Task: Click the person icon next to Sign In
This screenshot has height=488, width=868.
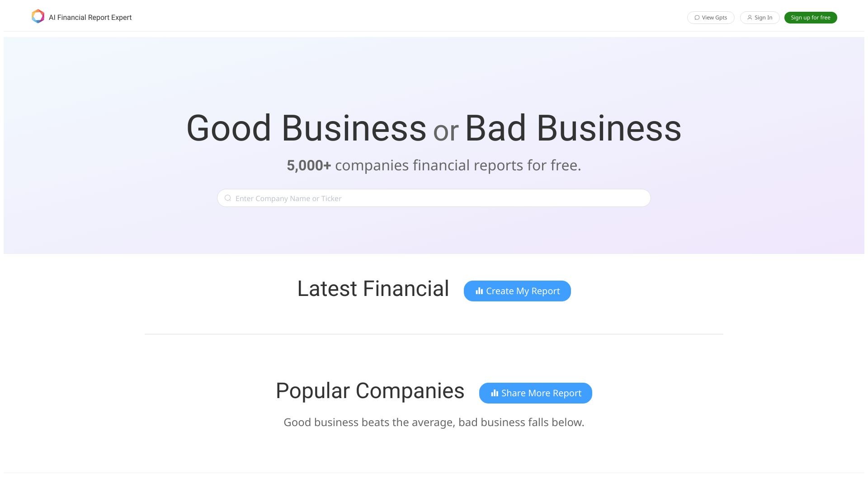Action: point(750,17)
